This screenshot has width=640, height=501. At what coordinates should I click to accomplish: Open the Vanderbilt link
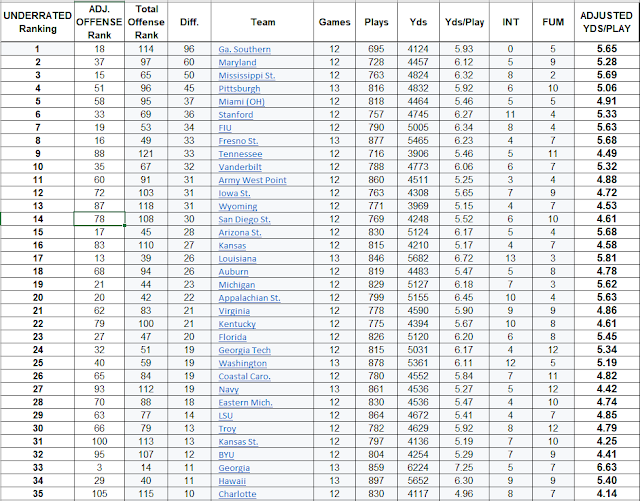[240, 167]
